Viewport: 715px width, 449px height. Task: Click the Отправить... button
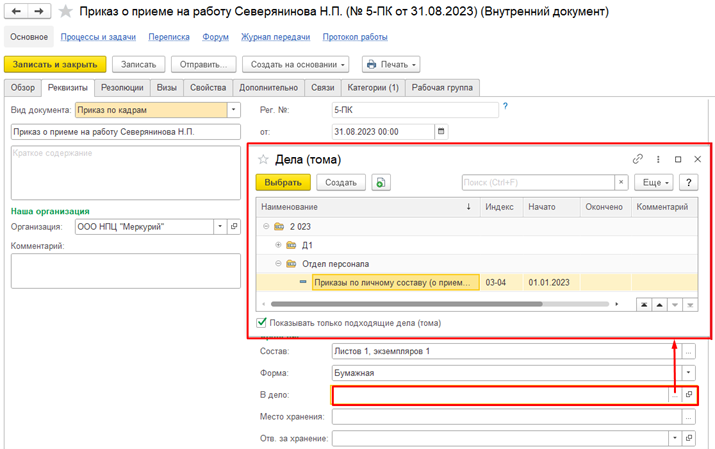pos(203,65)
